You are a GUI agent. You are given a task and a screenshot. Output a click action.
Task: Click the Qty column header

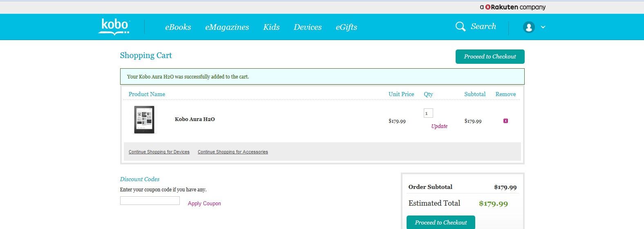tap(428, 94)
